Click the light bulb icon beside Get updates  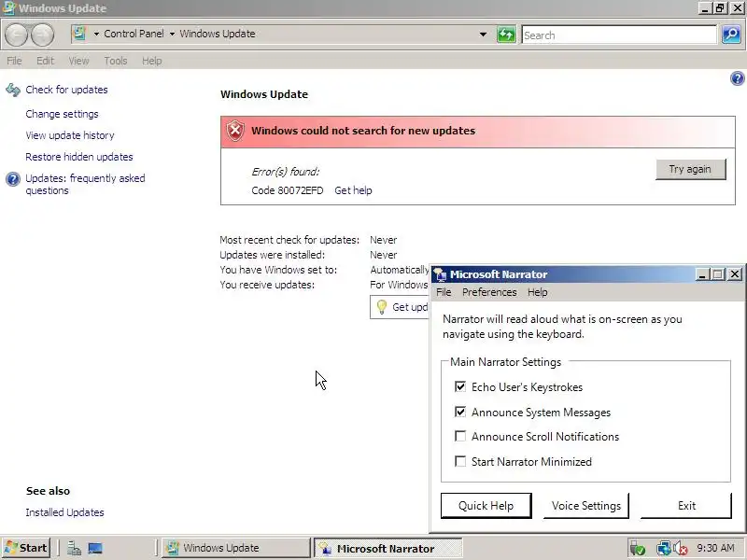[381, 307]
